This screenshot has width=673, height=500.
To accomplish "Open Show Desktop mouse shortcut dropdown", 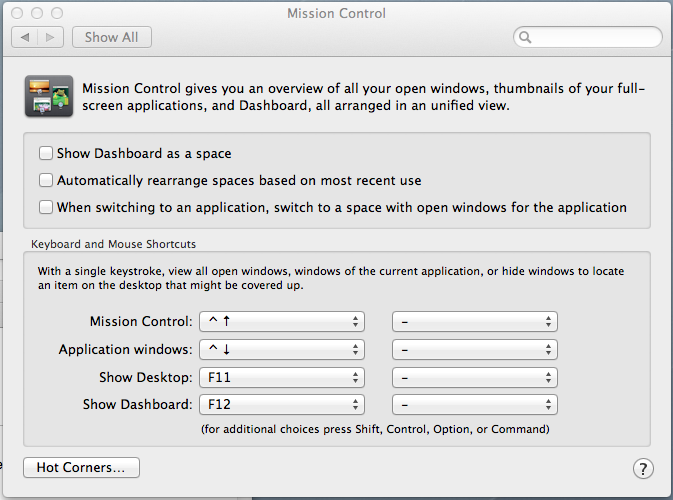I will point(475,377).
